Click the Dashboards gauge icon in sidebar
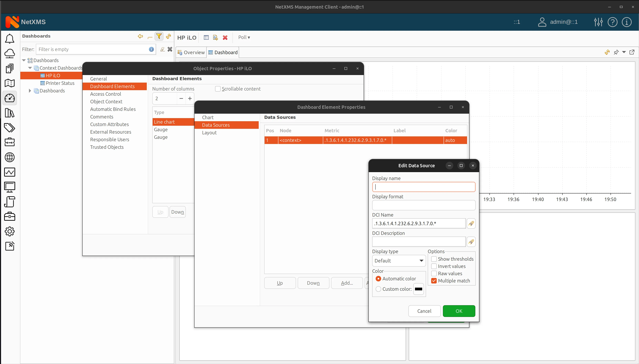639x364 pixels. pos(9,98)
